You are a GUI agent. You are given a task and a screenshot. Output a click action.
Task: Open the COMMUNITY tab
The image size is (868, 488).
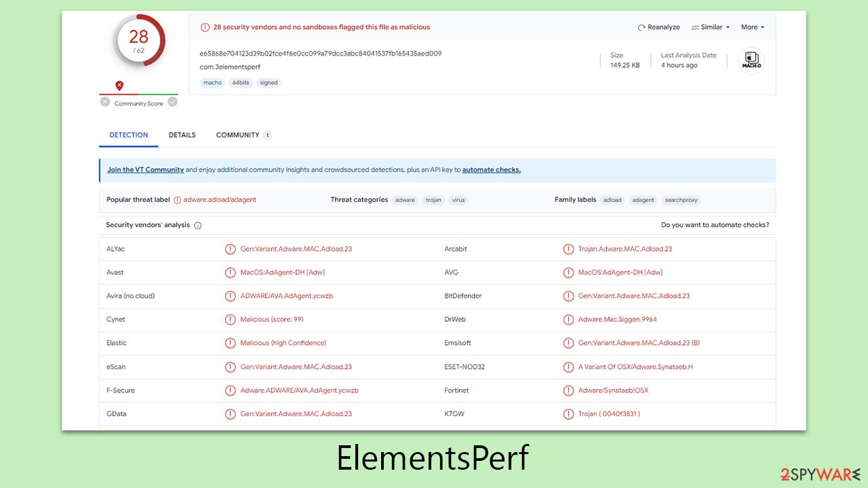tap(237, 135)
